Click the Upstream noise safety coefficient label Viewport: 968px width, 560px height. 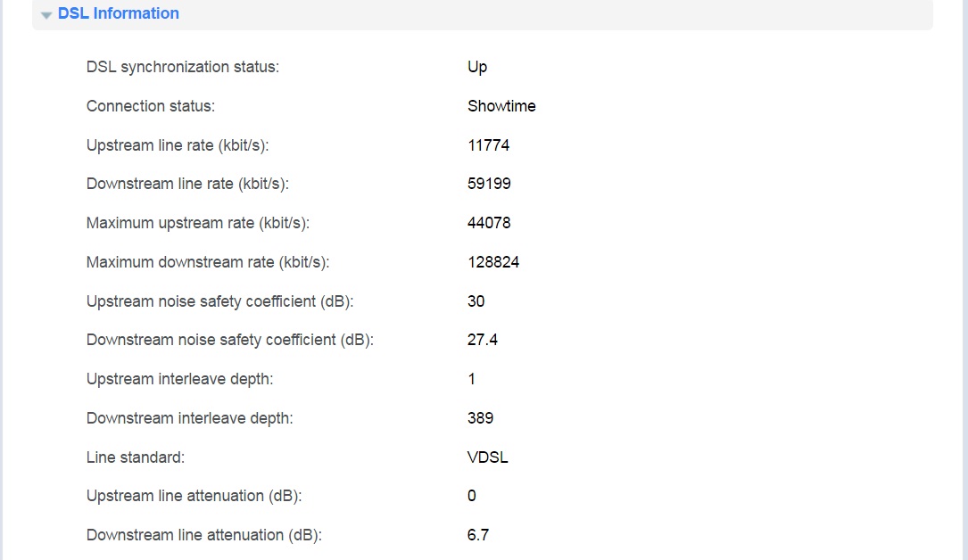[x=219, y=301]
